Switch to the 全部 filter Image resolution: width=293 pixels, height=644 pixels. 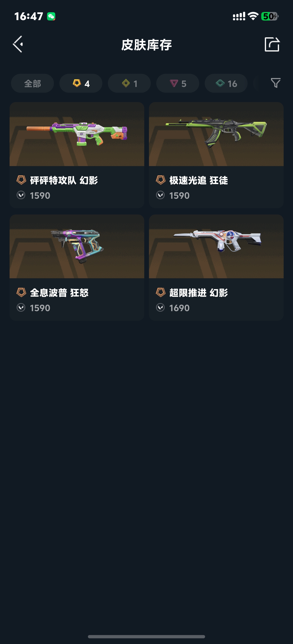[x=33, y=83]
